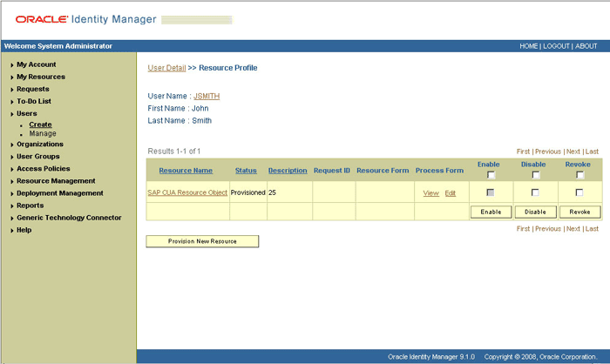The width and height of the screenshot is (610, 364).
Task: Expand the Organizations arrow
Action: pyautogui.click(x=12, y=145)
